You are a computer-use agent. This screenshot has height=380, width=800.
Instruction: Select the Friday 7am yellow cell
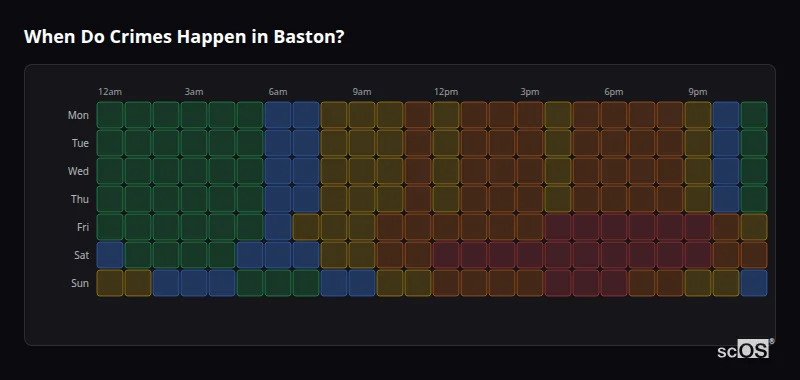click(306, 227)
